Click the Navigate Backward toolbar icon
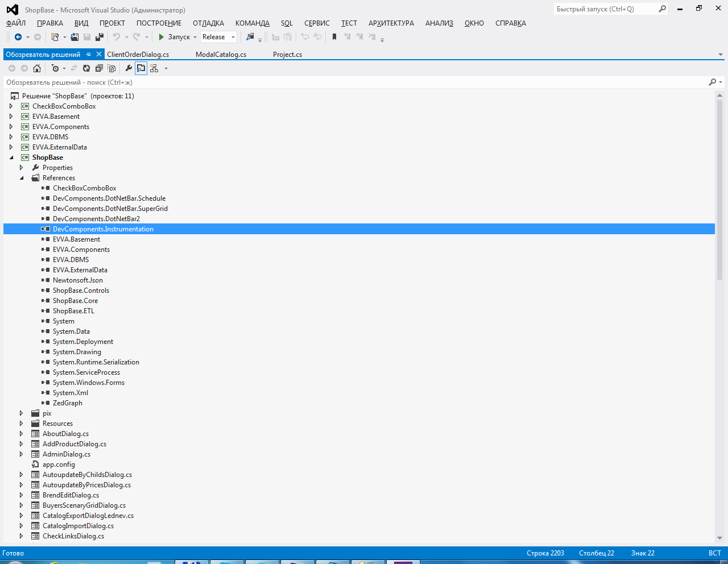 coord(18,37)
